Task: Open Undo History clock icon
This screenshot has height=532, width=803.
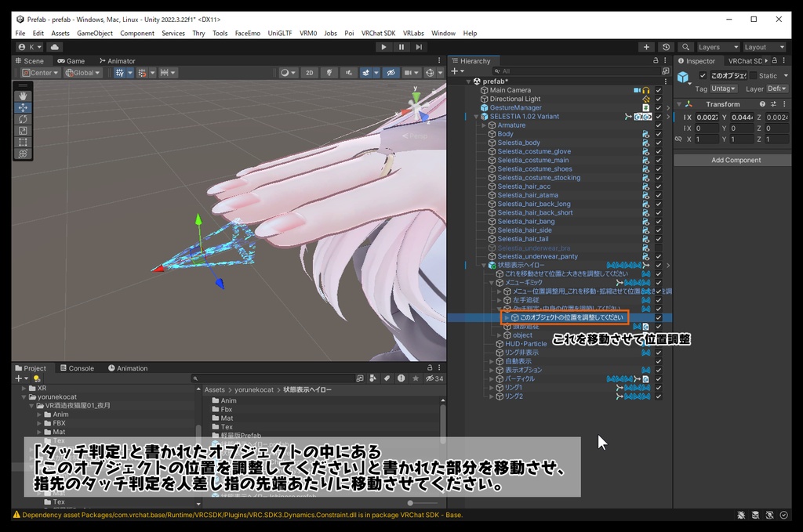Action: pyautogui.click(x=666, y=47)
